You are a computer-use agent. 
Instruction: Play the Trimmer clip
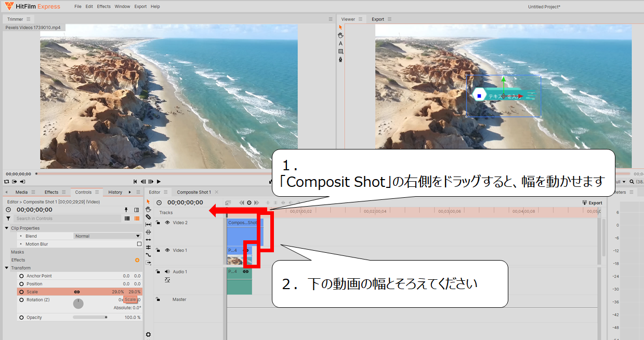point(159,182)
